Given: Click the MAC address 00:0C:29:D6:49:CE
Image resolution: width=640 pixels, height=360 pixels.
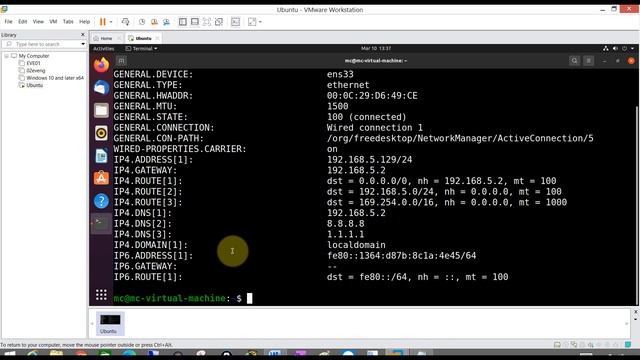Looking at the screenshot, I should [x=372, y=96].
